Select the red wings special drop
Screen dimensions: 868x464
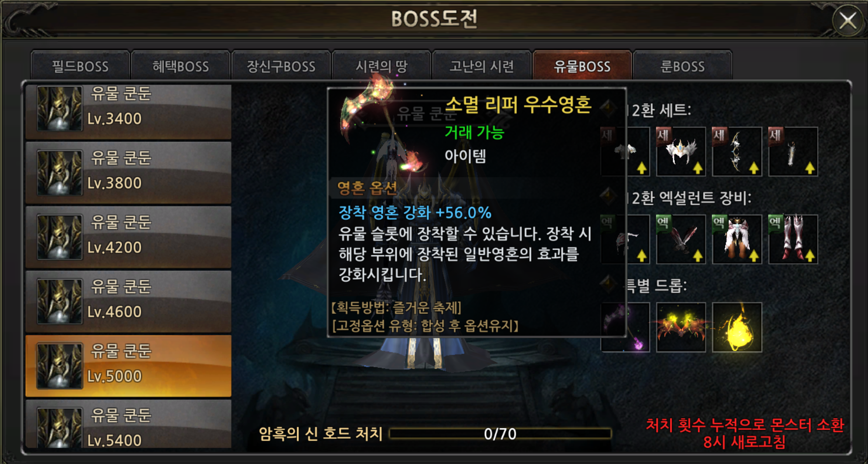point(681,327)
